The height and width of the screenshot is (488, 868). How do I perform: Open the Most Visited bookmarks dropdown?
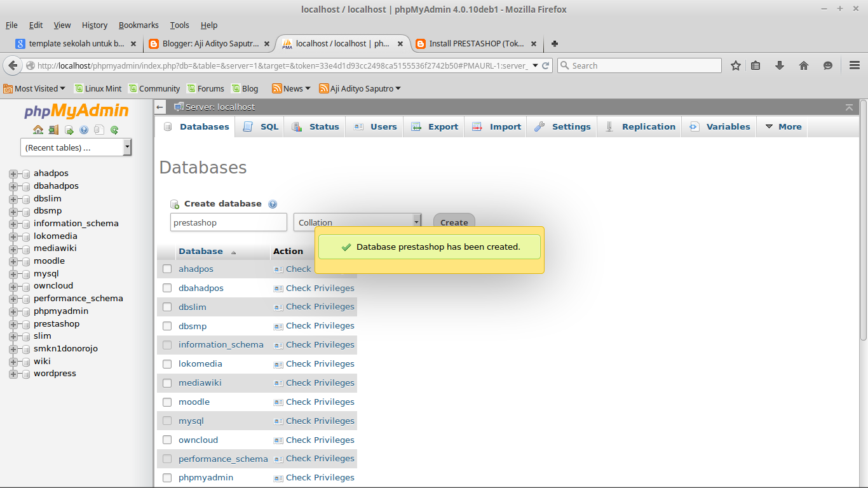click(34, 88)
